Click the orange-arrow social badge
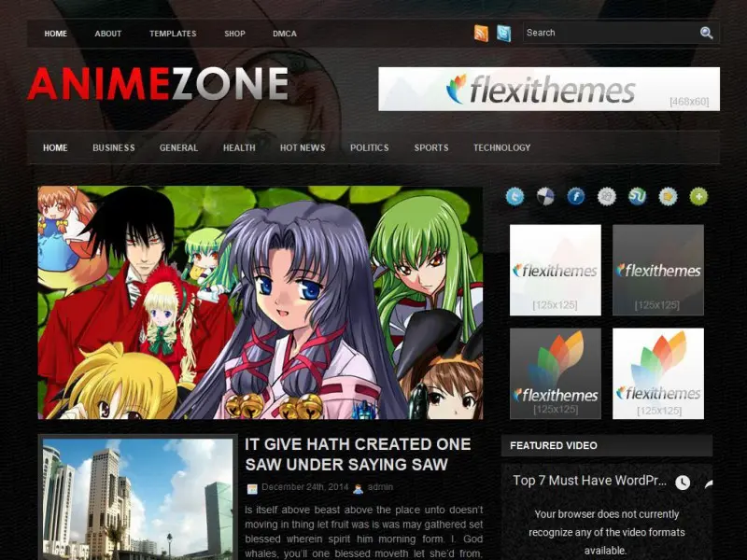 pos(668,196)
